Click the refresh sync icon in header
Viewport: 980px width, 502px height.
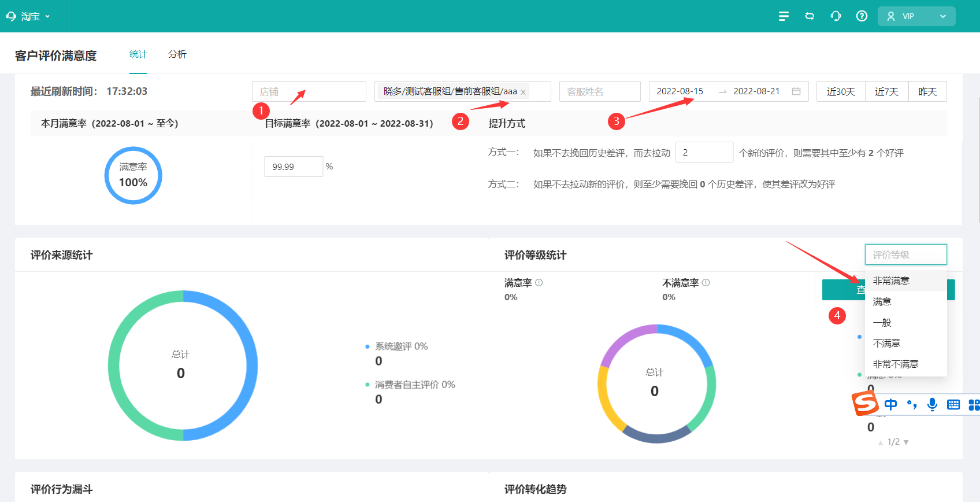pos(810,16)
